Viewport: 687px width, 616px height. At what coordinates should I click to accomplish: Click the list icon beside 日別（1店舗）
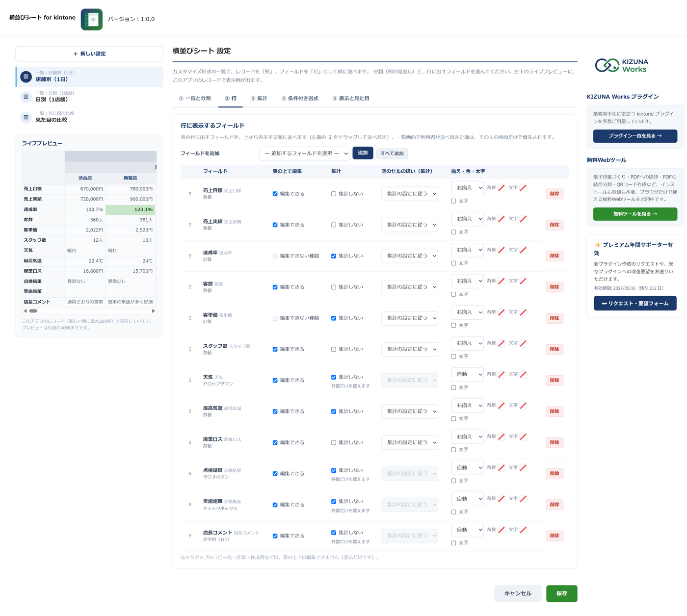pos(26,97)
